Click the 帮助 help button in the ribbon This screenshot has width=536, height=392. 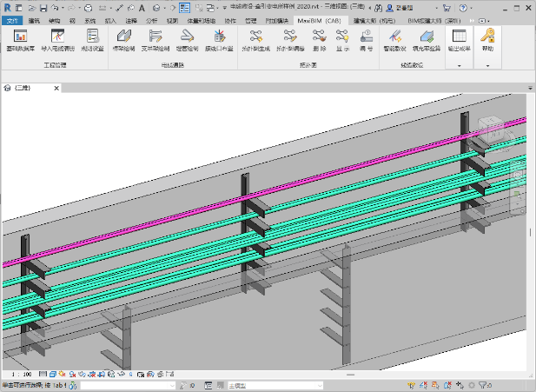(487, 38)
